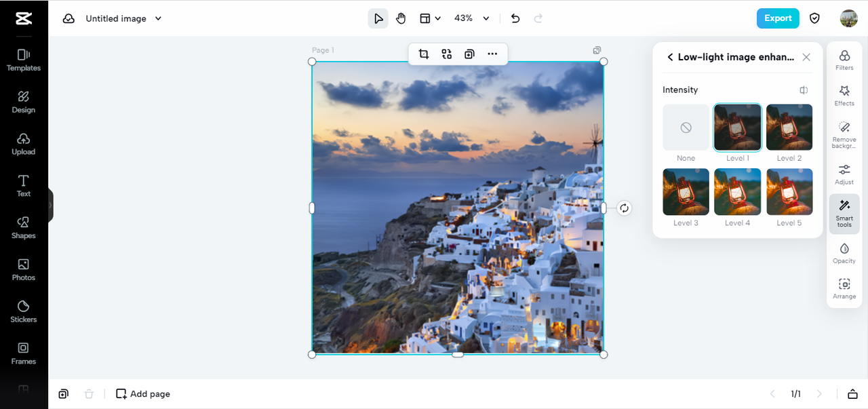
Task: Open Remove background tool
Action: coord(844,135)
